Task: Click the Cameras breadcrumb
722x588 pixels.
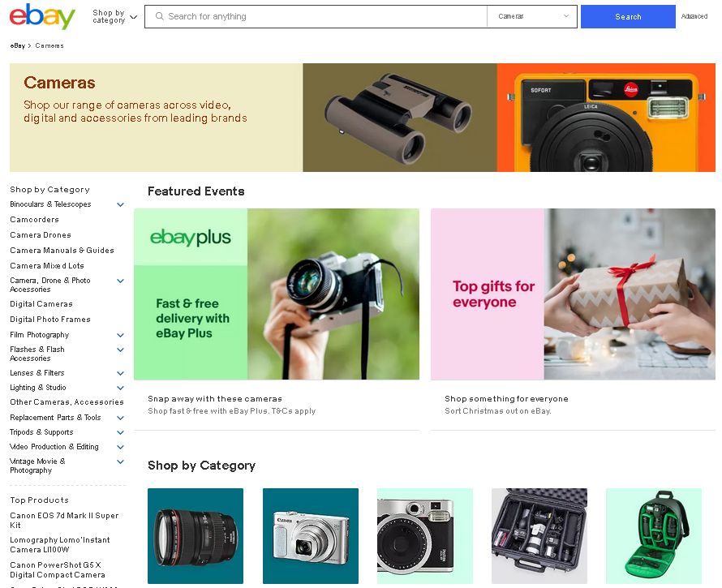Action: 49,45
